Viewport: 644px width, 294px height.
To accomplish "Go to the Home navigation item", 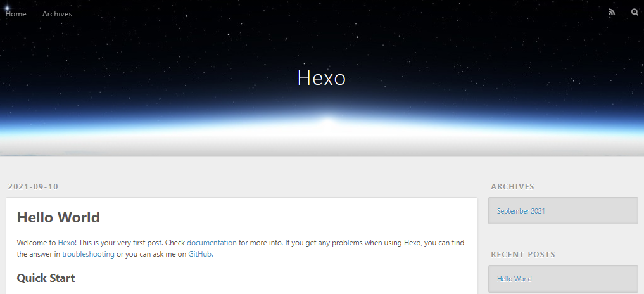I will (16, 13).
